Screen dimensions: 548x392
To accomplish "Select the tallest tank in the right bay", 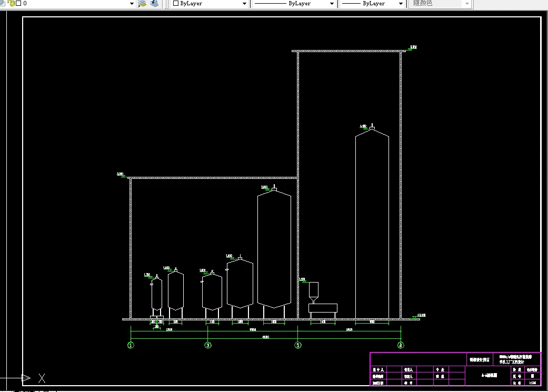I will pos(372,222).
